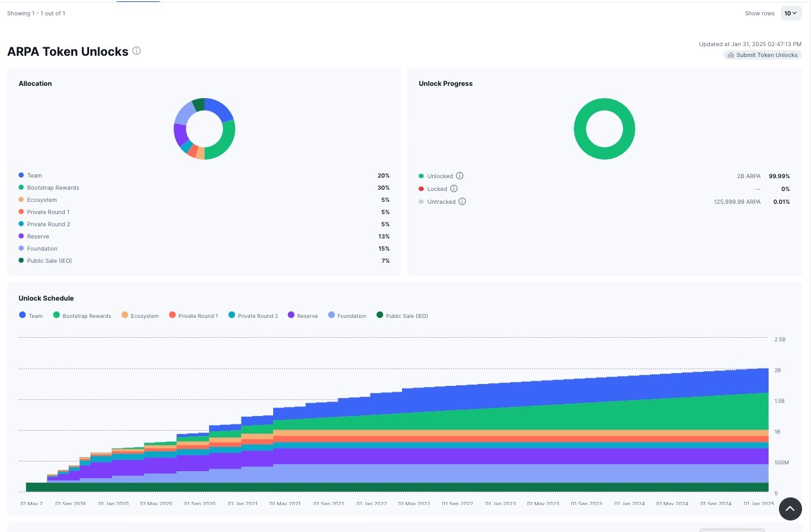This screenshot has width=811, height=532.
Task: Open the info icon next to Locked
Action: pyautogui.click(x=454, y=189)
